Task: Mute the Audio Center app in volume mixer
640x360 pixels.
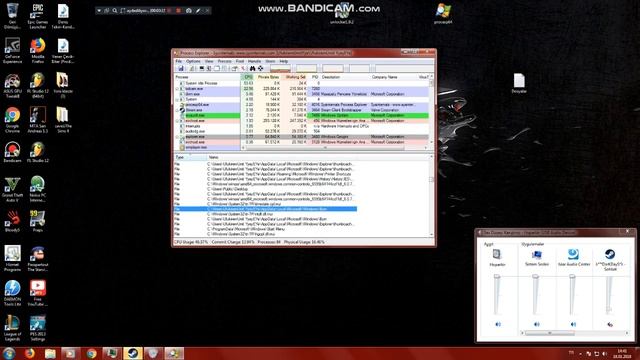Action: pyautogui.click(x=573, y=324)
